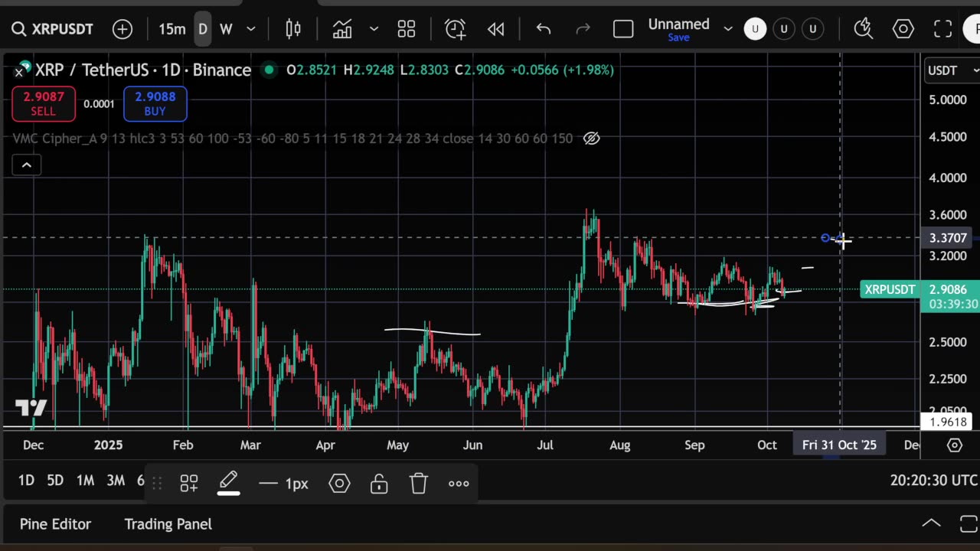Add a compare symbol with the plus icon
This screenshot has height=551, width=980.
(x=122, y=29)
